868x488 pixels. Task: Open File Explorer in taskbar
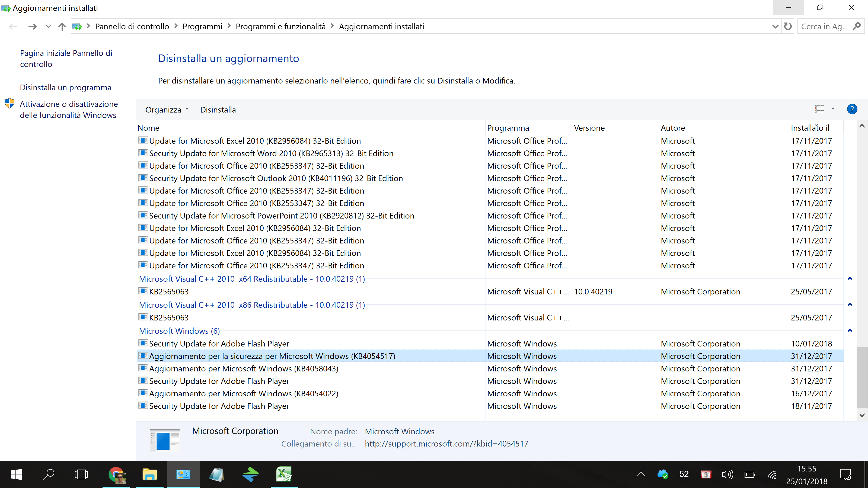tap(150, 474)
